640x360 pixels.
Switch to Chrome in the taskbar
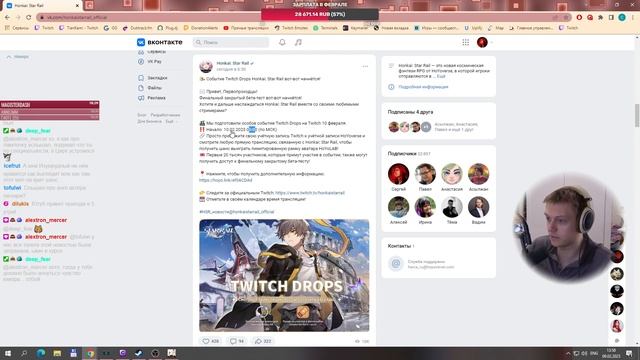pos(90,353)
